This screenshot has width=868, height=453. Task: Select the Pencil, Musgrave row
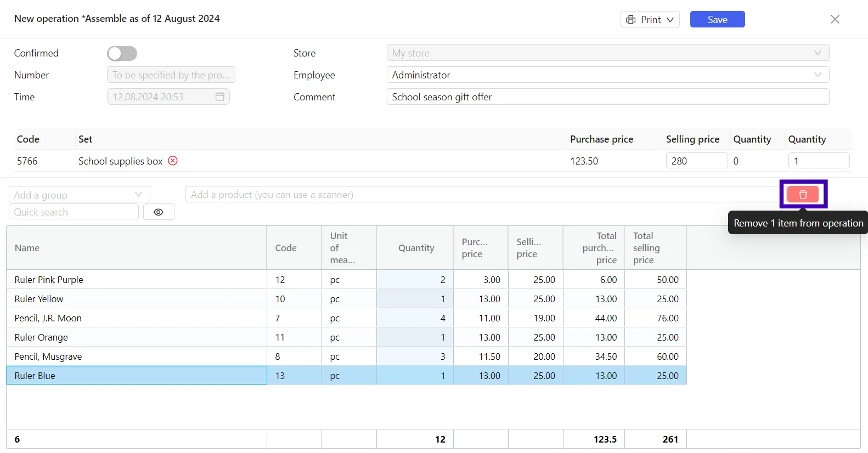click(x=346, y=356)
